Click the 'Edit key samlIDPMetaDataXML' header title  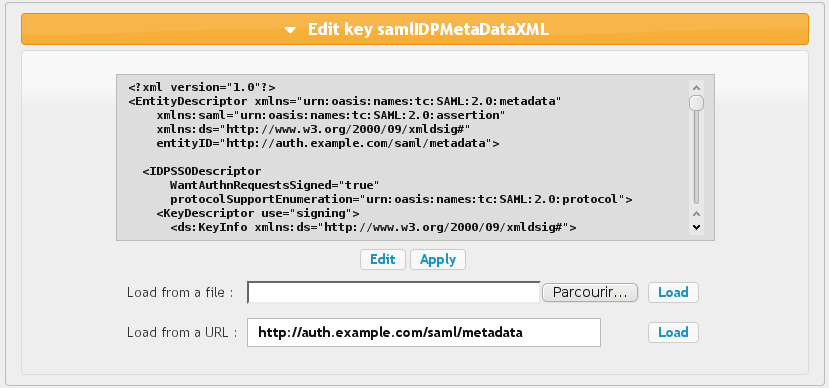tap(428, 29)
